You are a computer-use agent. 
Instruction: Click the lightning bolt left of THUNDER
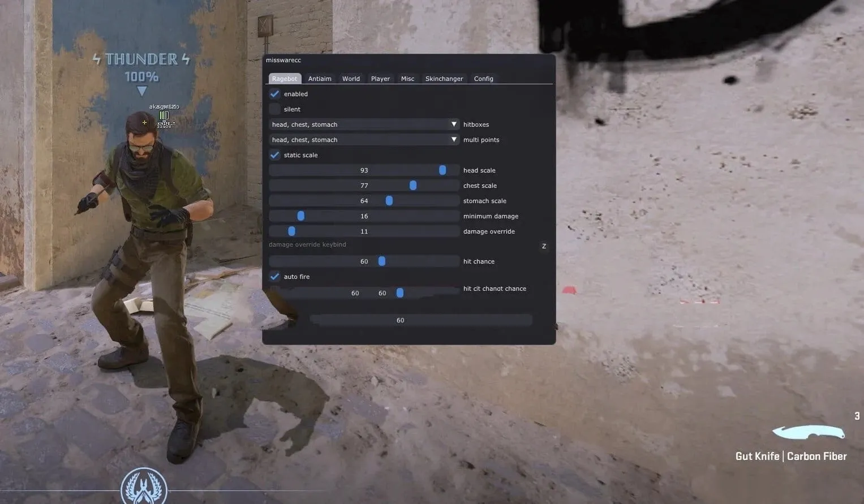[x=97, y=59]
